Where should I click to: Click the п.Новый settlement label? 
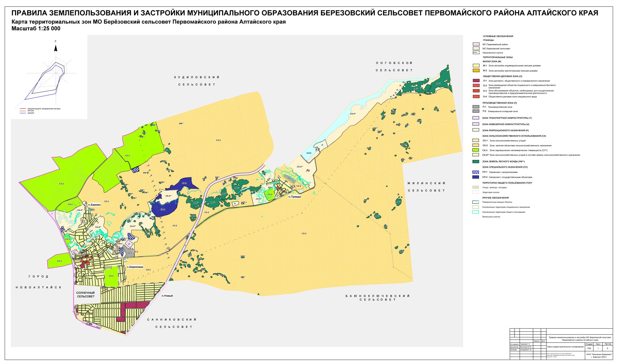click(167, 296)
